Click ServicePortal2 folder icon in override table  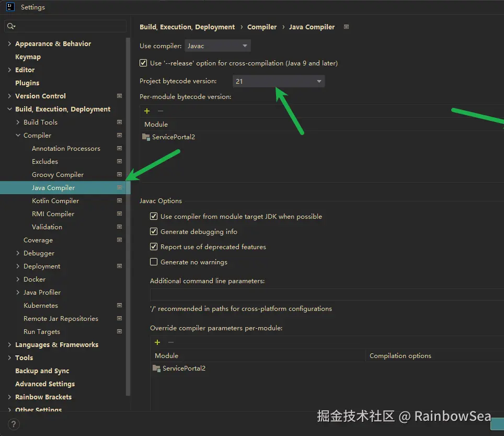[x=156, y=368]
